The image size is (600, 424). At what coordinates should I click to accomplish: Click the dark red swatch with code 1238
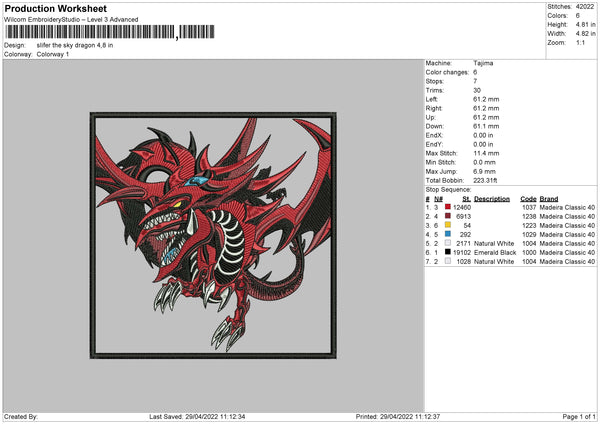448,216
